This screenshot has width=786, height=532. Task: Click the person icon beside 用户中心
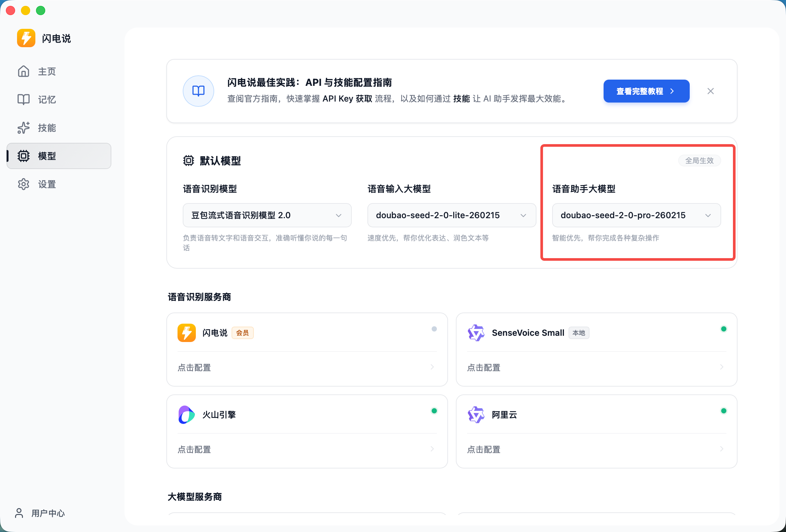pyautogui.click(x=19, y=513)
